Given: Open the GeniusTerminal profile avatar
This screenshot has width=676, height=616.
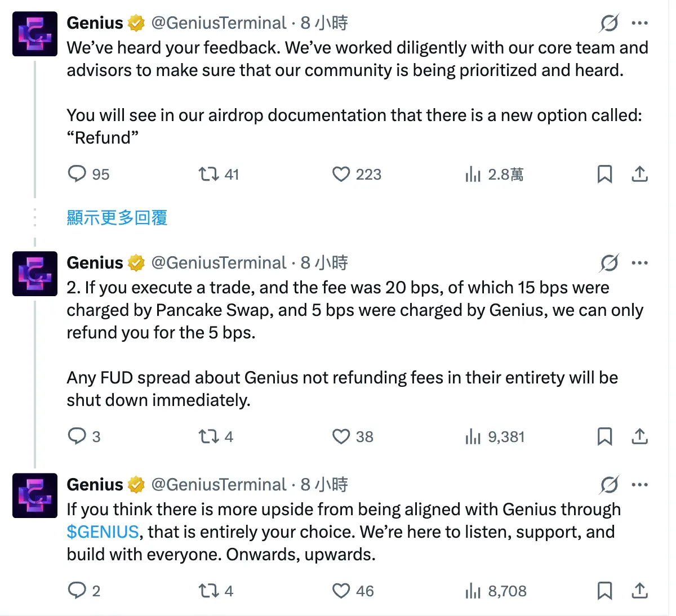Looking at the screenshot, I should (x=35, y=34).
